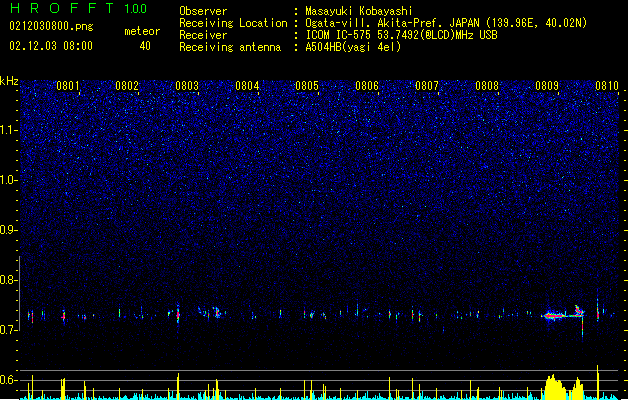This screenshot has width=629, height=400.
Task: Click the 0.7 kHz axis label
Action: coord(9,330)
